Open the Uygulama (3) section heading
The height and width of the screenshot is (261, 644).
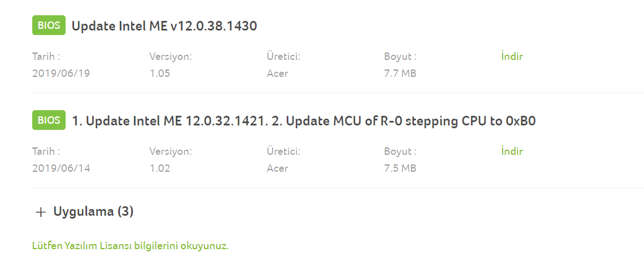(93, 212)
